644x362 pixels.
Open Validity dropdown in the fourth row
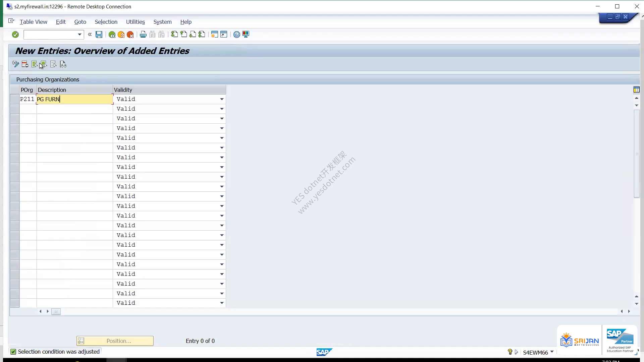[222, 128]
